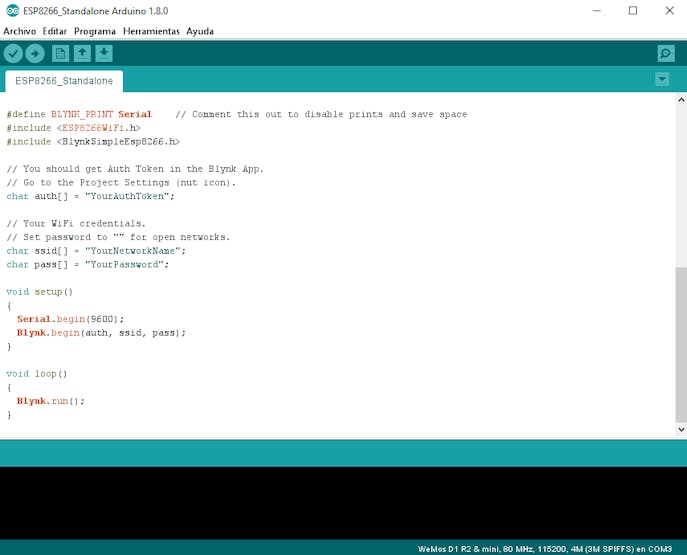The image size is (687, 555).
Task: Click the Arduino logo in title bar
Action: pyautogui.click(x=13, y=11)
